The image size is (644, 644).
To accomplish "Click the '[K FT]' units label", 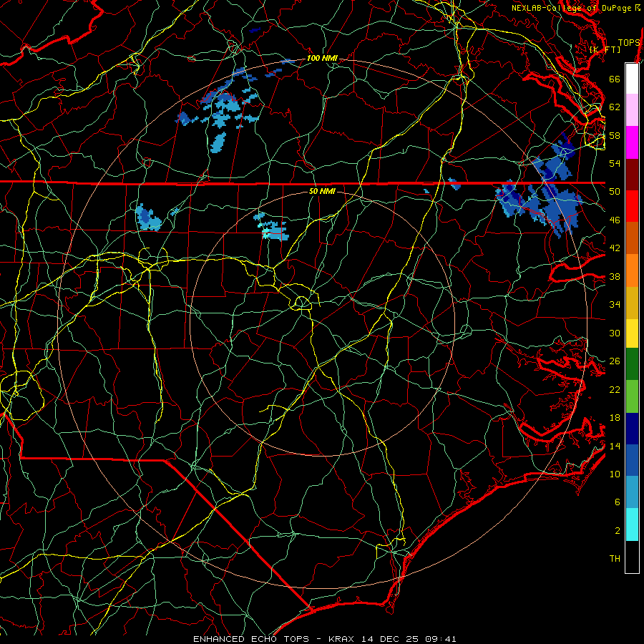I will point(605,49).
